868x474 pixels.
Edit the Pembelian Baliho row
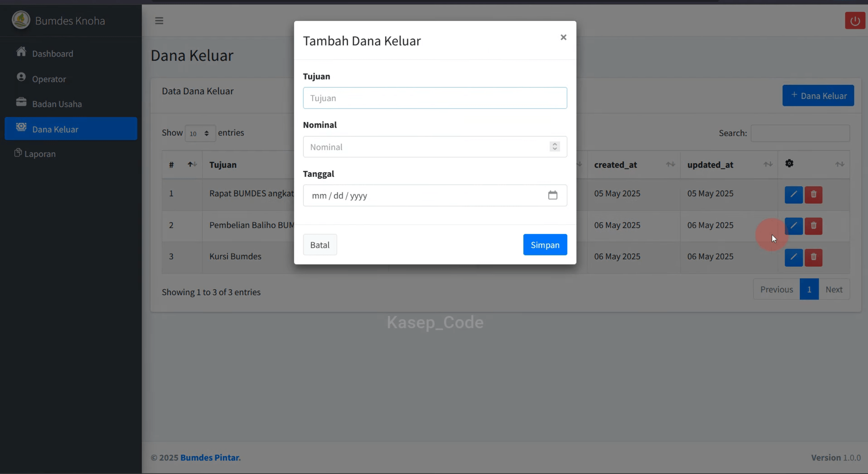click(x=794, y=226)
